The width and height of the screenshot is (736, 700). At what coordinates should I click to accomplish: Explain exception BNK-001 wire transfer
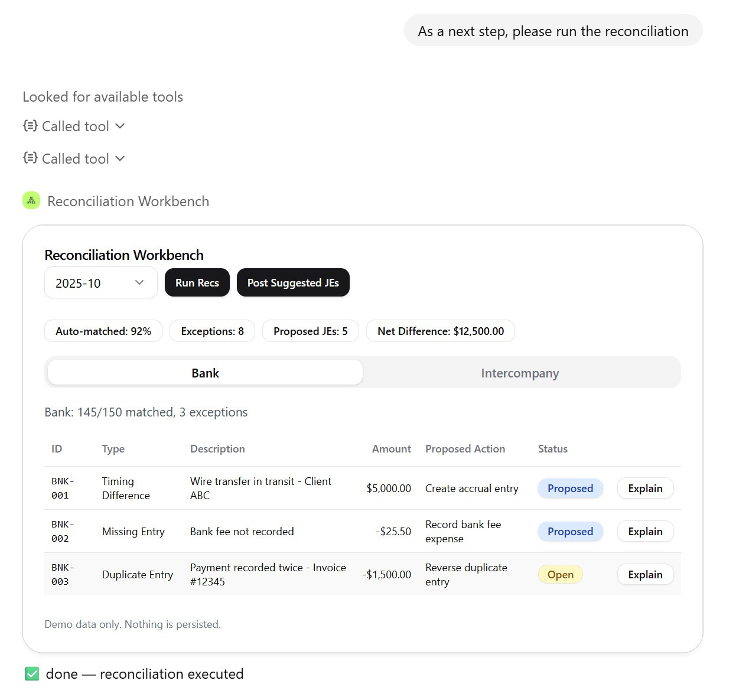click(x=645, y=489)
